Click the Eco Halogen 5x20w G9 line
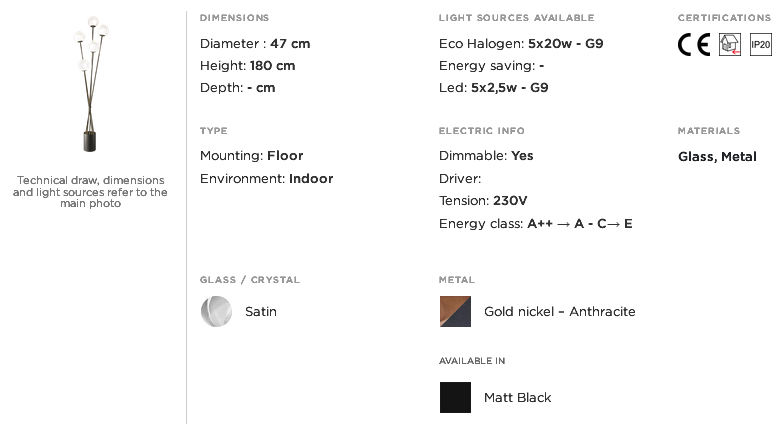Image resolution: width=782 pixels, height=424 pixels. pos(521,44)
